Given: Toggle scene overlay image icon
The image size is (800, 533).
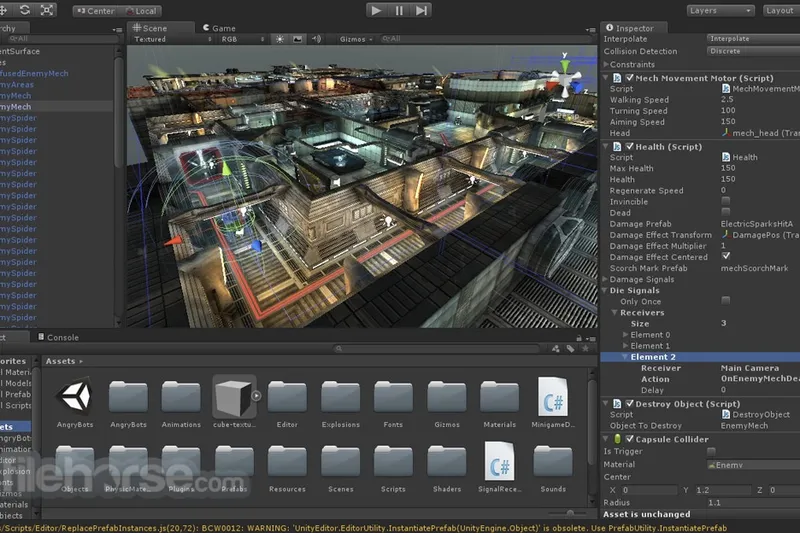Looking at the screenshot, I should click(297, 39).
